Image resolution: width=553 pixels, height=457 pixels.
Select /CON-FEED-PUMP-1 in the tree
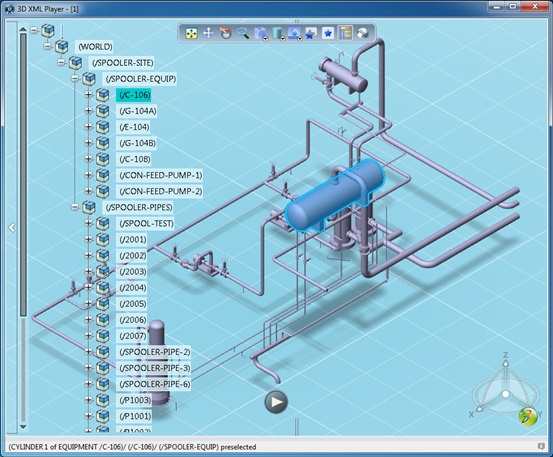160,175
